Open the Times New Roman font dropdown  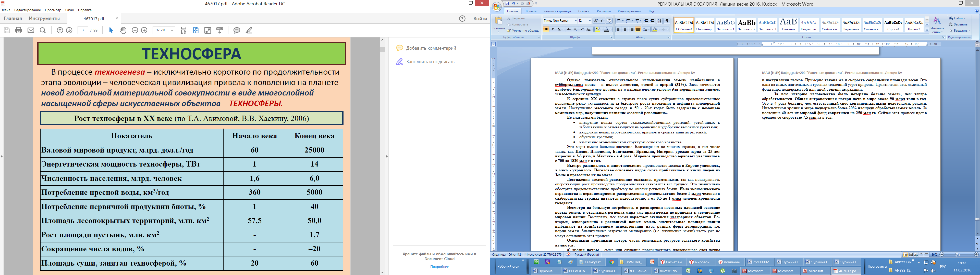(x=575, y=21)
